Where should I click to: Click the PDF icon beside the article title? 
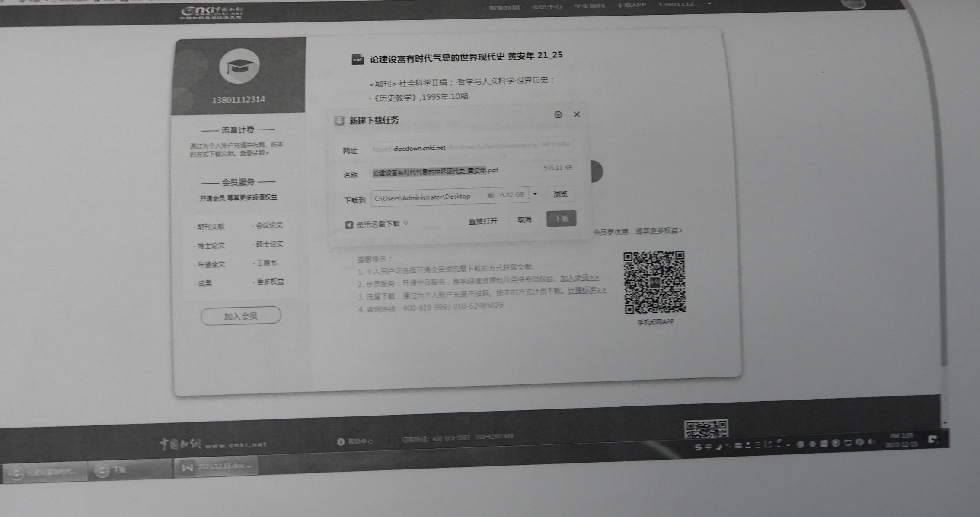(x=358, y=59)
